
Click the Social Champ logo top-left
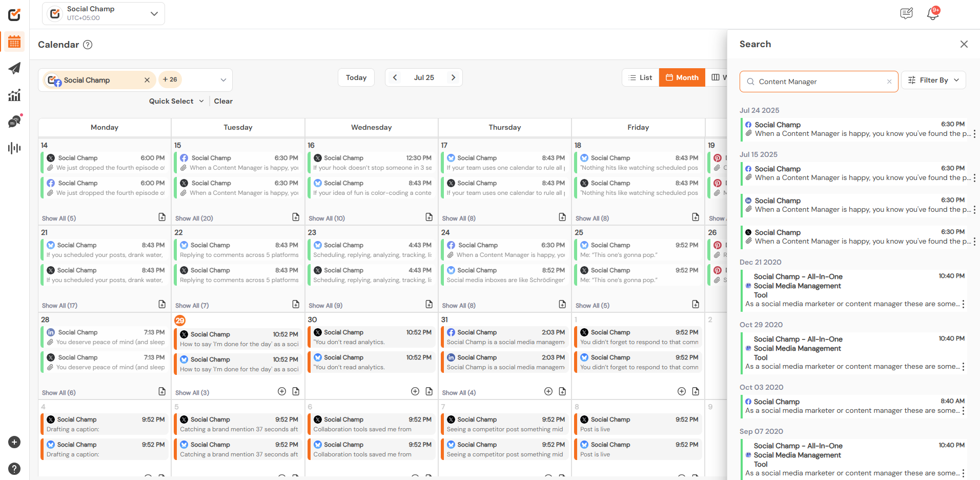point(14,14)
